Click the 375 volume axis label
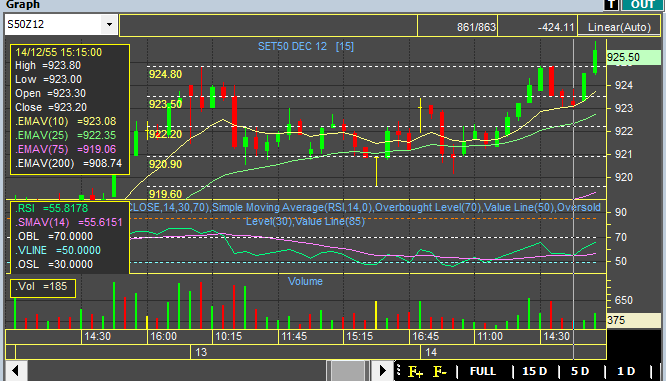Screen dimensions: 666x381 point(633,320)
